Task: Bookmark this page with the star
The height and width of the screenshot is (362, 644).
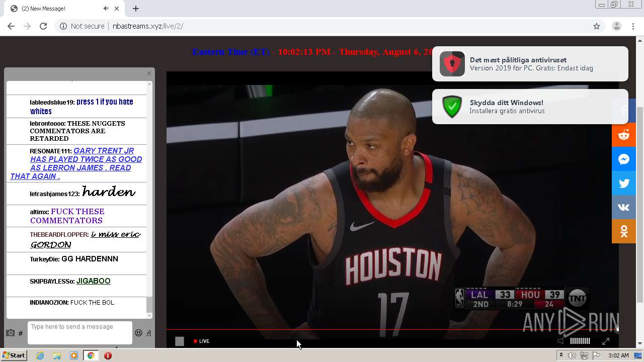Action: pos(597,26)
